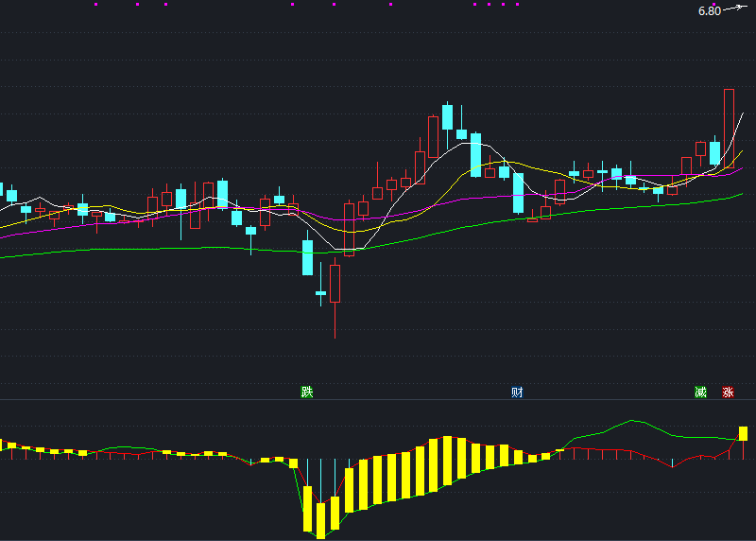756x541 pixels.
Task: Click the white arrow beside 6.80
Action: pos(736,9)
